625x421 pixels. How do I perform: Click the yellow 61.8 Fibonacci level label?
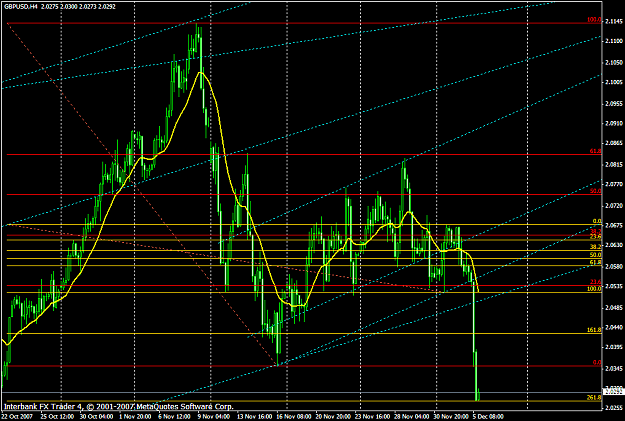tap(596, 262)
